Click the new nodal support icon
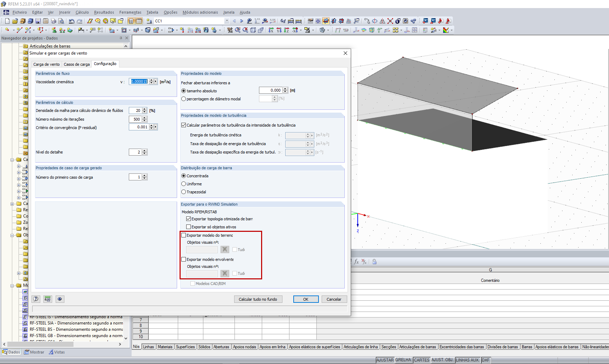Screen dimensions: 609x364 [x=54, y=30]
